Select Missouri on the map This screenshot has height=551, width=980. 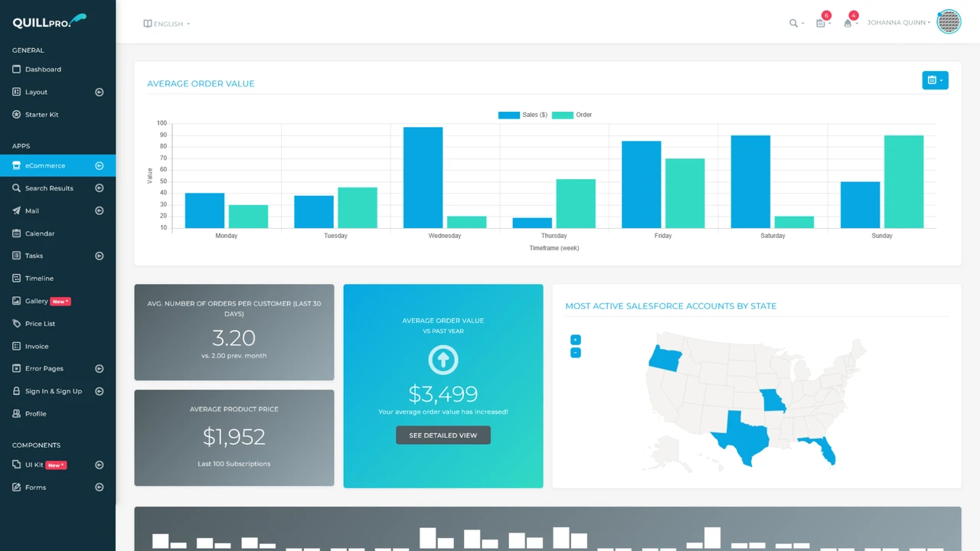(x=773, y=400)
